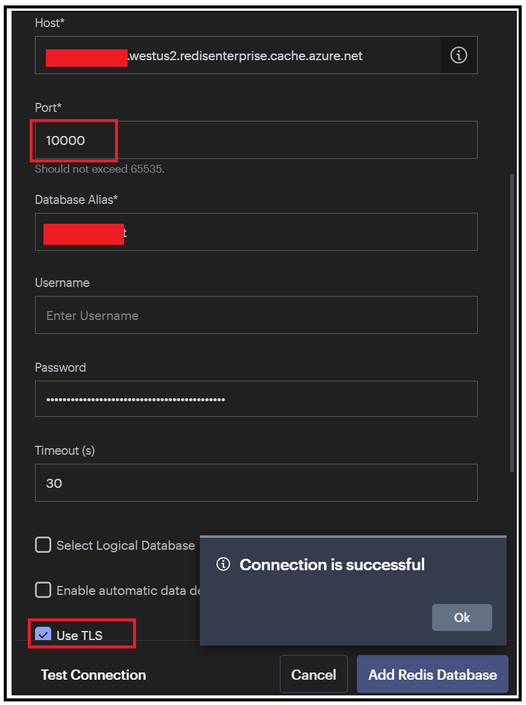Image resolution: width=526 pixels, height=705 pixels.
Task: Click the form's vertical scrollbar
Action: point(512,322)
